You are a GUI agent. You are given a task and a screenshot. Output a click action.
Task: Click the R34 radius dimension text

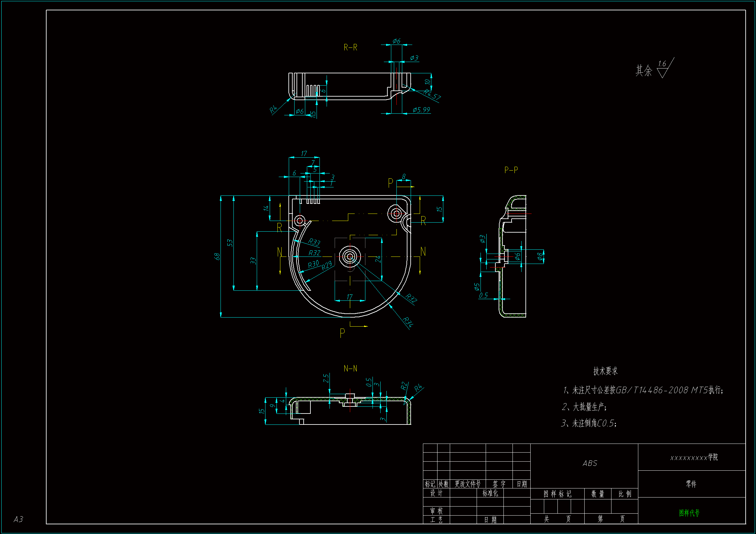coord(408,322)
